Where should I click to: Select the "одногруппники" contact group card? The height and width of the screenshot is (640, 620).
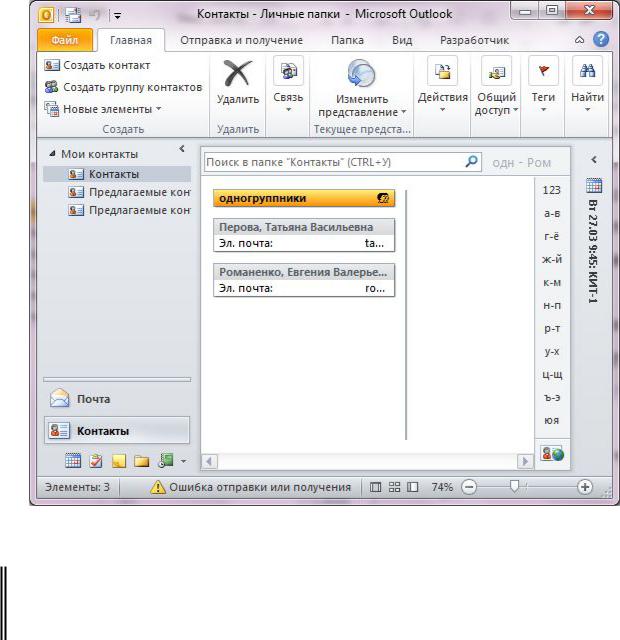(304, 198)
